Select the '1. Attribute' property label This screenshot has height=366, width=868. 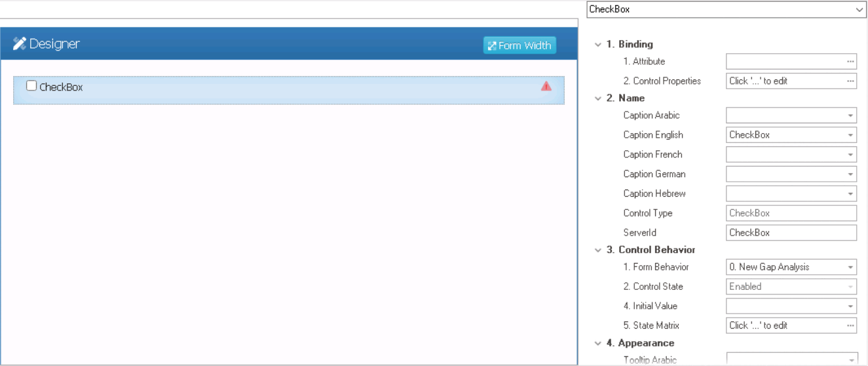[644, 62]
